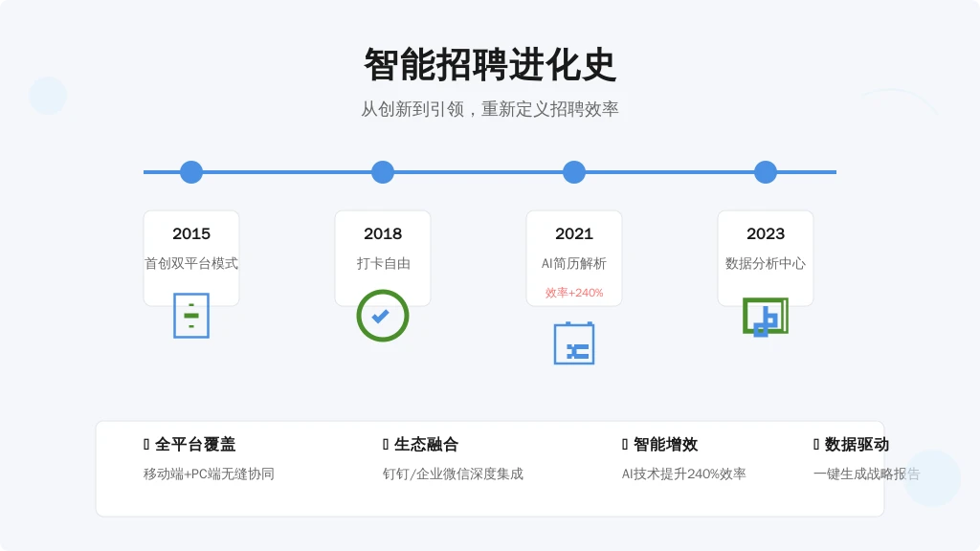Screen dimensions: 980x551
Task: Click the document icon below the 2015 card
Action: pos(191,316)
